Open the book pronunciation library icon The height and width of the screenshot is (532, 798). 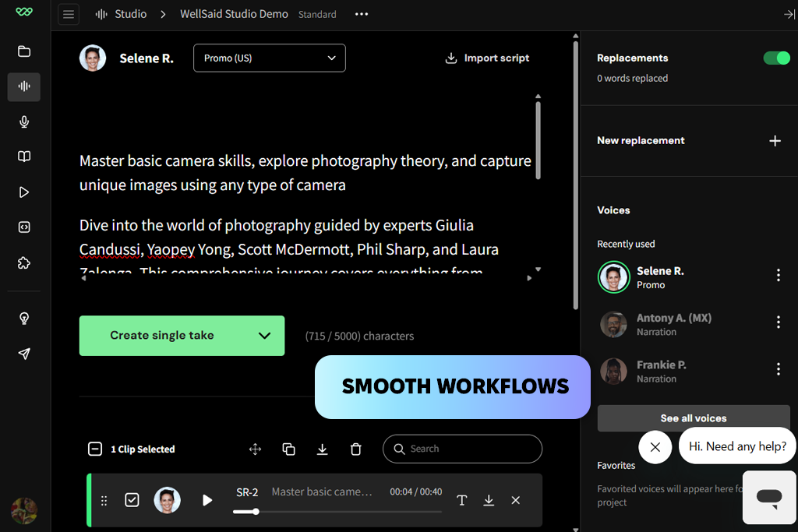click(x=24, y=157)
